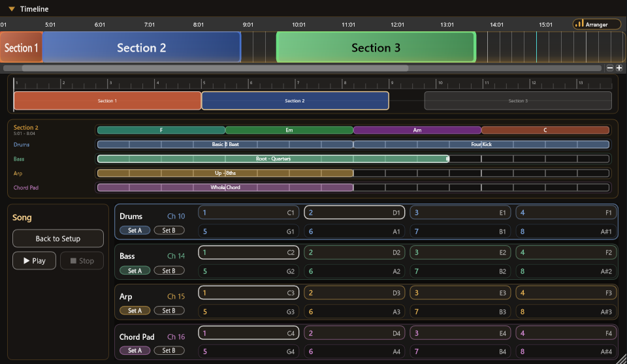
Task: Select Bass pattern slot 8 A#2
Action: point(566,271)
